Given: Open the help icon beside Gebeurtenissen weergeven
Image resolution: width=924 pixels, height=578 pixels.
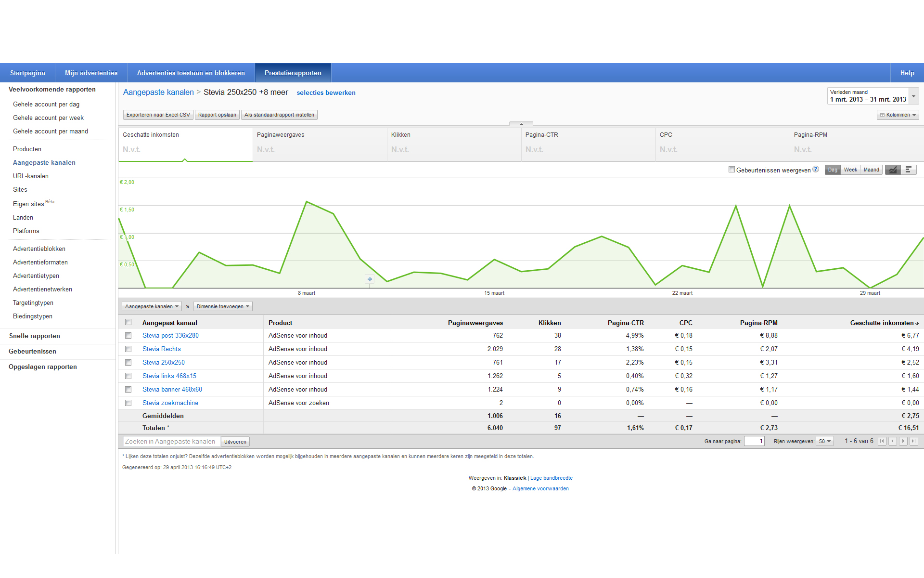Looking at the screenshot, I should tap(816, 169).
